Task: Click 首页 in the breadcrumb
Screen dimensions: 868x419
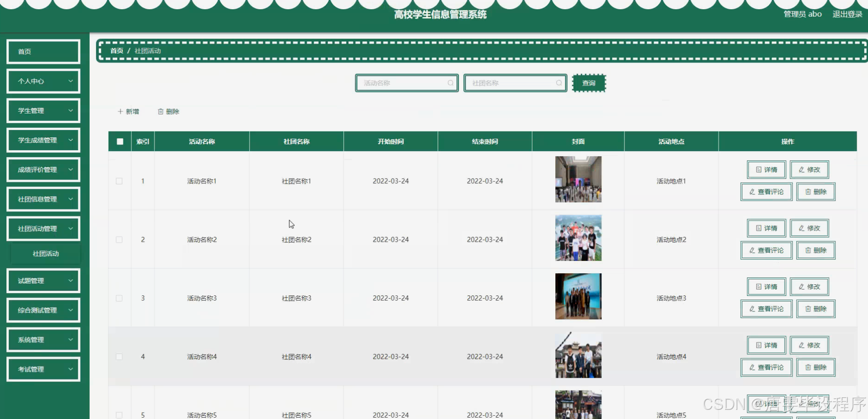Action: tap(117, 51)
